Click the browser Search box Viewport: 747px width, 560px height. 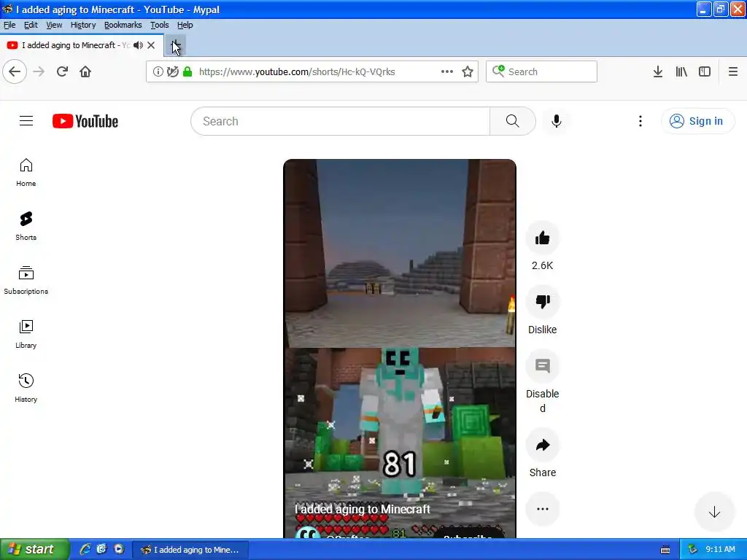541,71
